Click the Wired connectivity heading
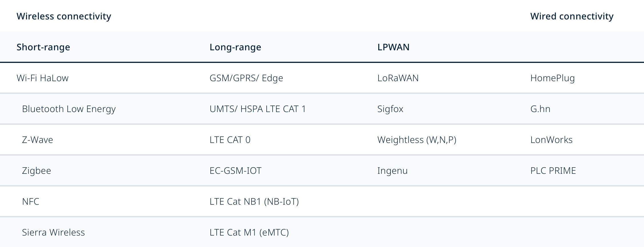Image resolution: width=644 pixels, height=247 pixels. pos(572,16)
